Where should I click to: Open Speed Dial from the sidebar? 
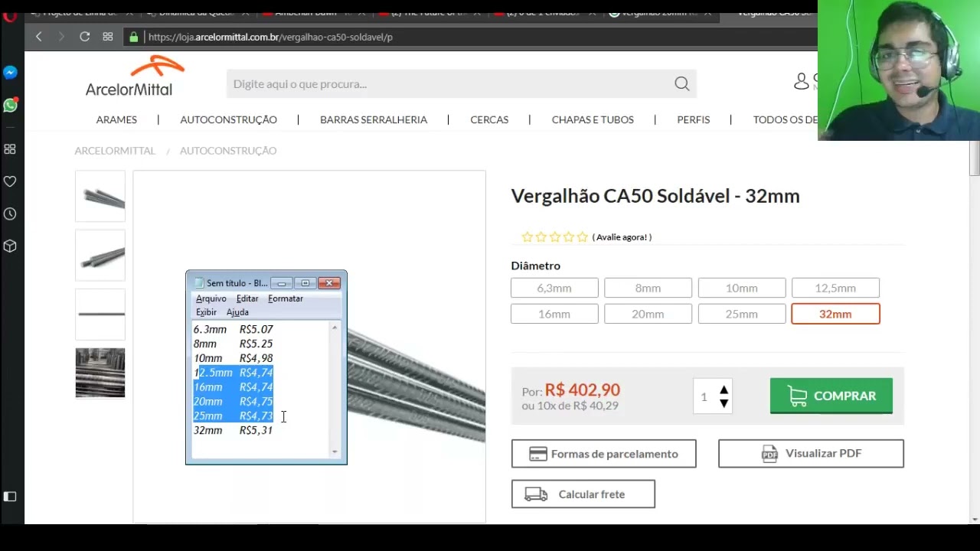[10, 149]
